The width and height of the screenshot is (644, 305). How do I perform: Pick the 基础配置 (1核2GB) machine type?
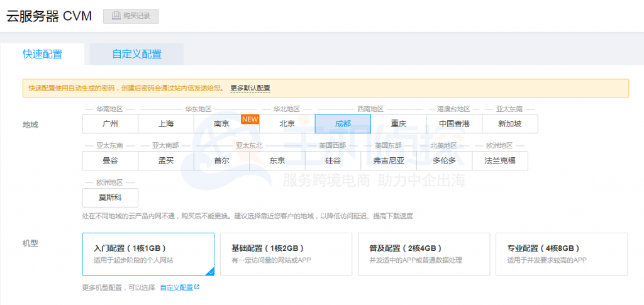286,254
